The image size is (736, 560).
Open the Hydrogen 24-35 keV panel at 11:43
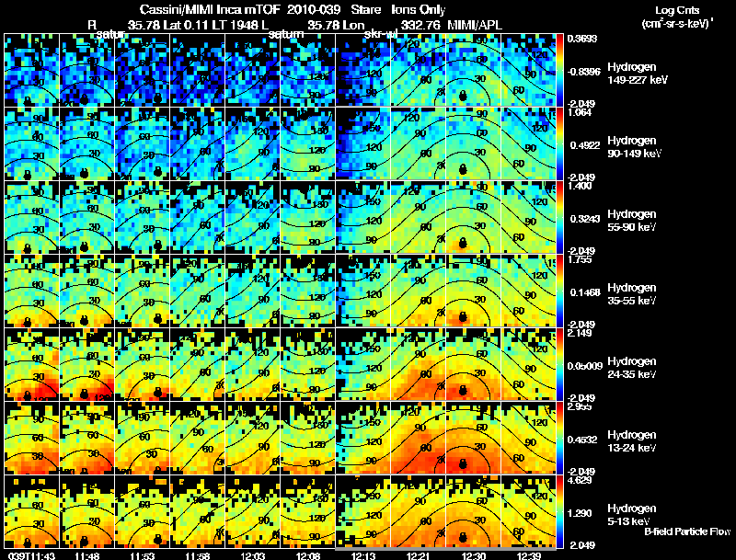click(32, 364)
